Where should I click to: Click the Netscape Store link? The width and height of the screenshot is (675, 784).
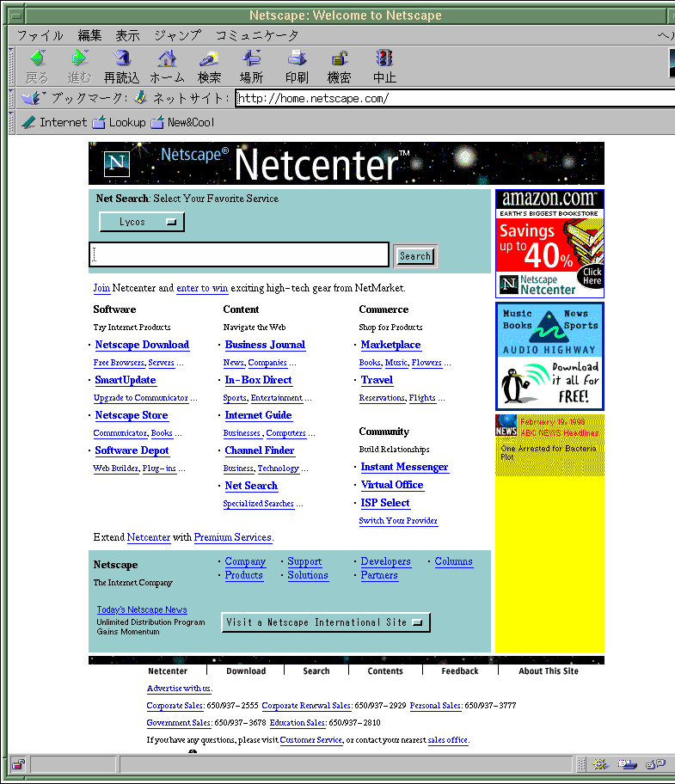(132, 415)
